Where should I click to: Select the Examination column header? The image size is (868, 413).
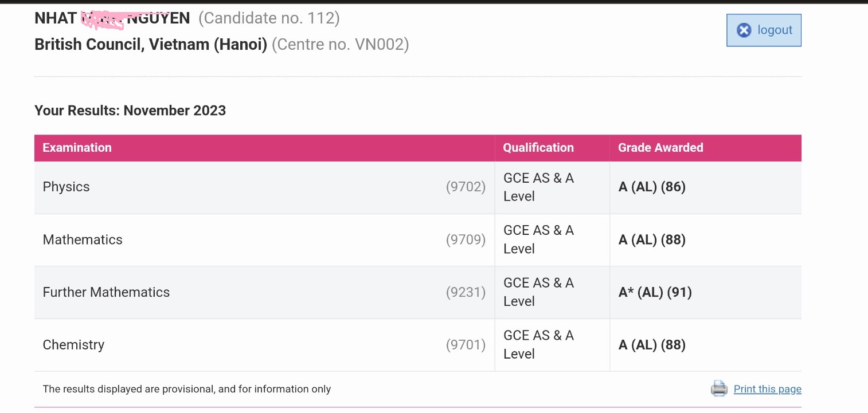(x=77, y=148)
